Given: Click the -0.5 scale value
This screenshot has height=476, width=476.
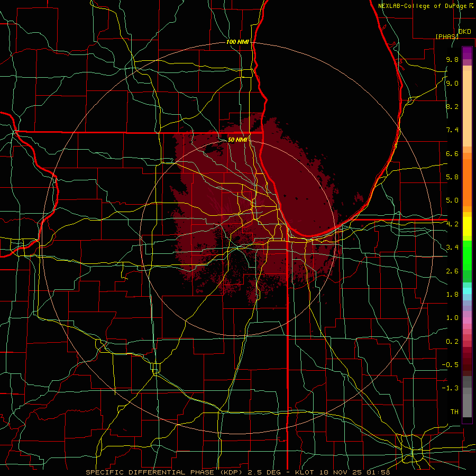Looking at the screenshot, I should pyautogui.click(x=450, y=365).
